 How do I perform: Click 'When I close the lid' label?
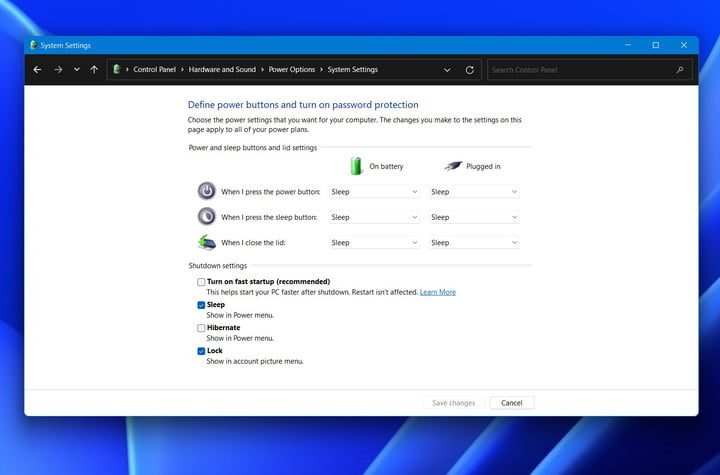253,243
